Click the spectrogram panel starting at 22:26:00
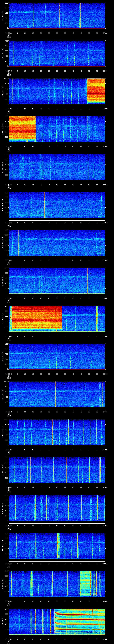114x644 pixels. [57, 16]
